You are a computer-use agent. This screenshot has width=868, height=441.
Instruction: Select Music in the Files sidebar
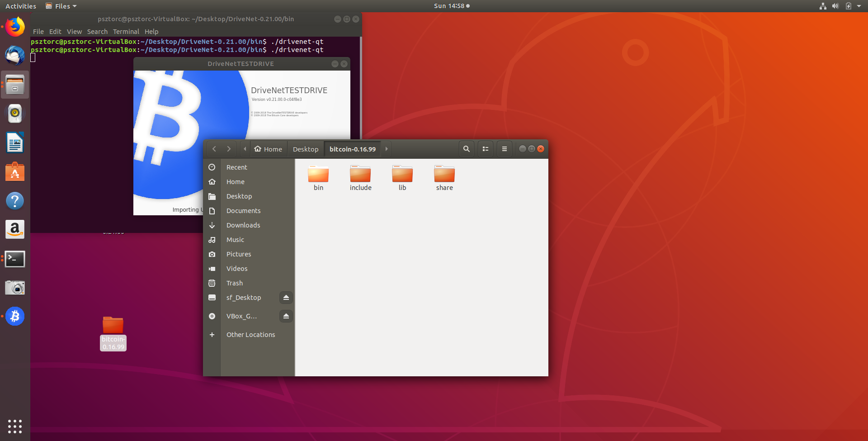point(249,240)
